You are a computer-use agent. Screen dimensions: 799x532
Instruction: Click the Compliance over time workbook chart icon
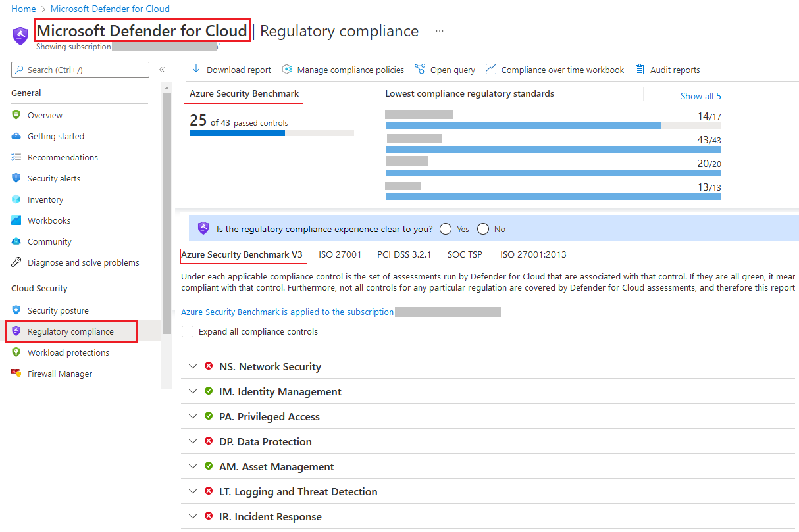[x=490, y=69]
